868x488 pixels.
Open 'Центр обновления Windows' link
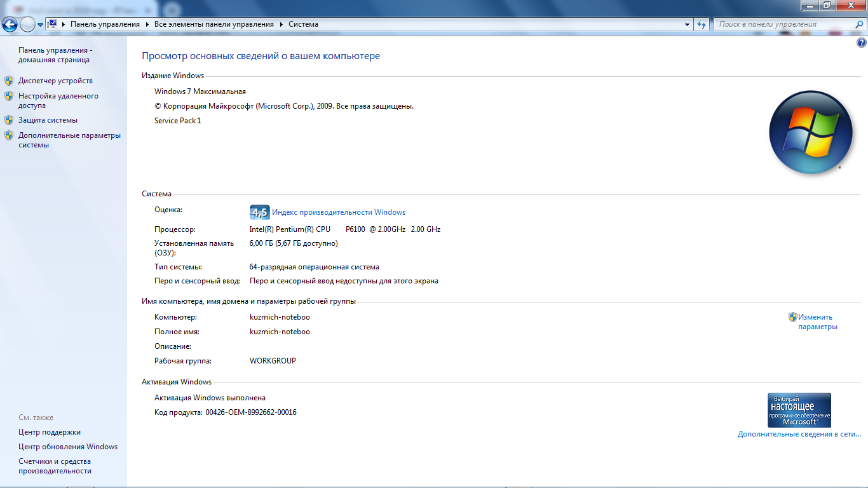(68, 447)
